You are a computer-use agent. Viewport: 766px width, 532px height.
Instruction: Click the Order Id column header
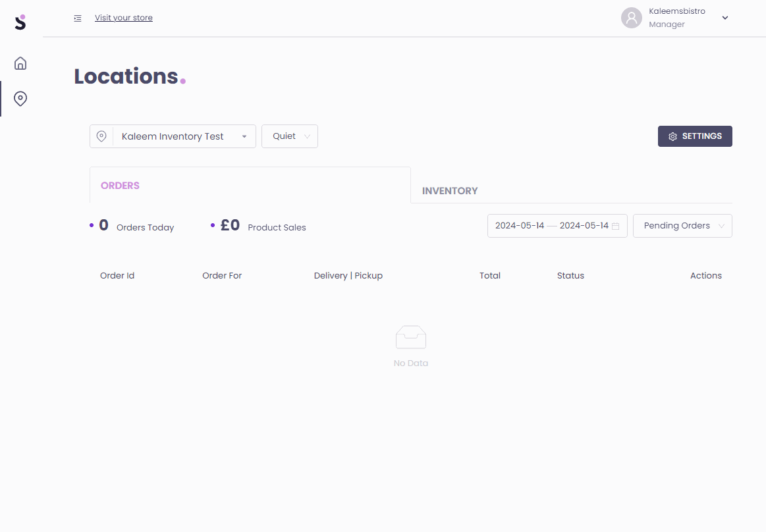(x=117, y=276)
